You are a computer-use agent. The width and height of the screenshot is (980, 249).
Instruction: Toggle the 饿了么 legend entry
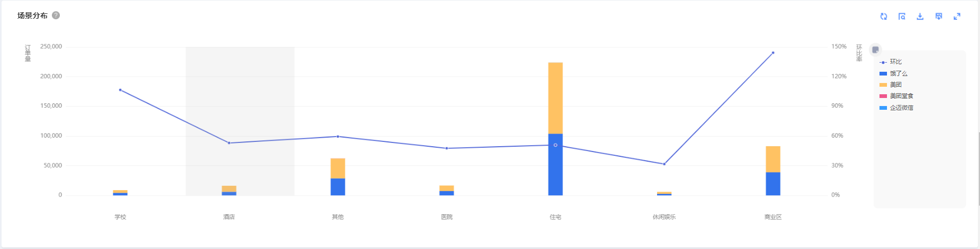[x=893, y=73]
